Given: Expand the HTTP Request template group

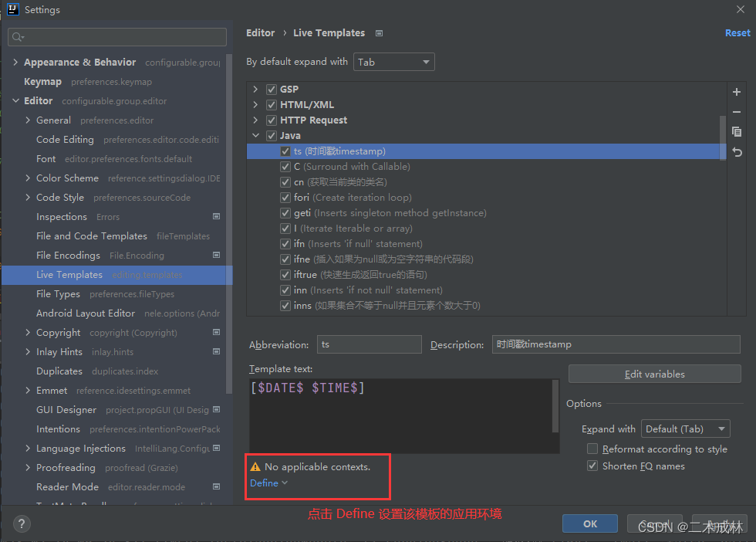Looking at the screenshot, I should coord(255,120).
